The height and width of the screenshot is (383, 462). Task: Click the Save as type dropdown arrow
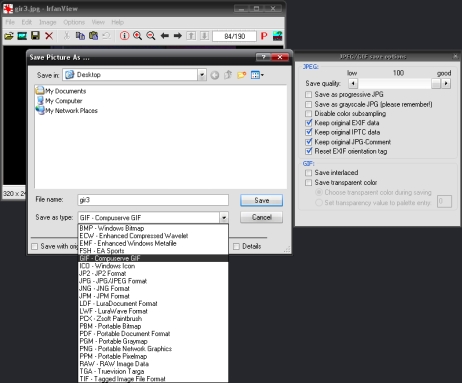coord(224,218)
